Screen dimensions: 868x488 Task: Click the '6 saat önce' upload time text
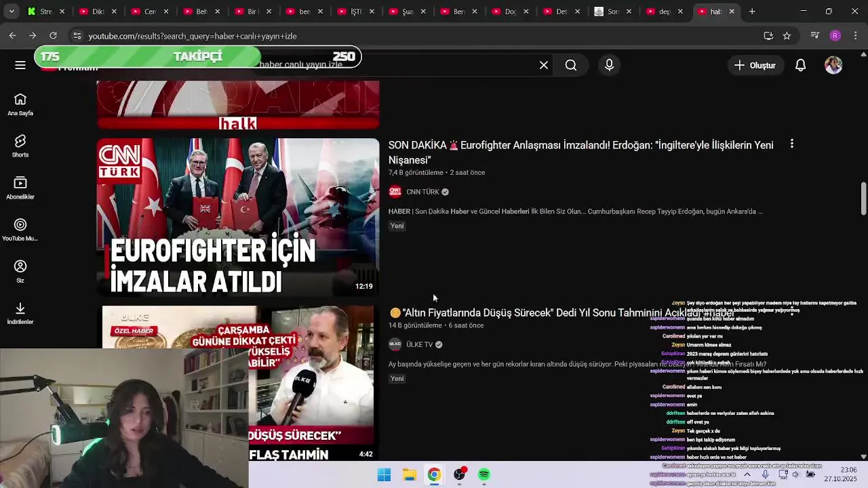pos(466,325)
